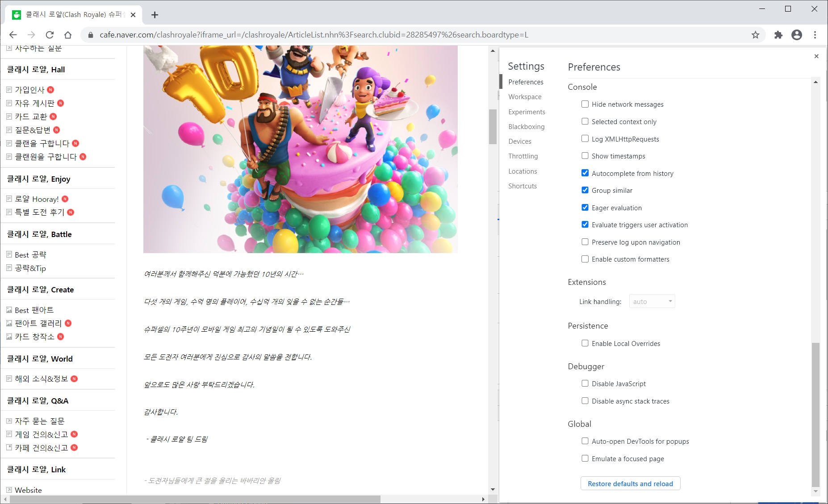Click the page scroll down arrow
828x504 pixels.
click(x=493, y=490)
